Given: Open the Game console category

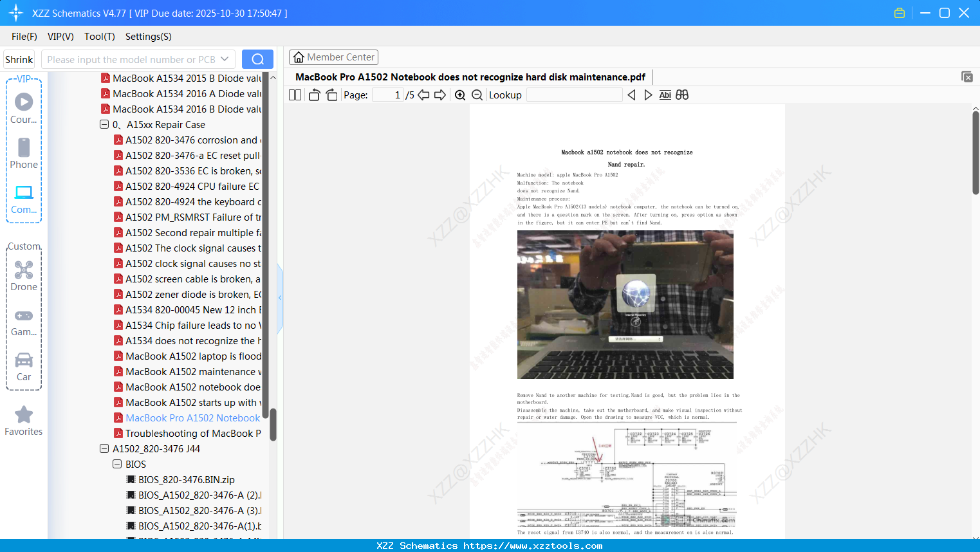Looking at the screenshot, I should [x=24, y=322].
